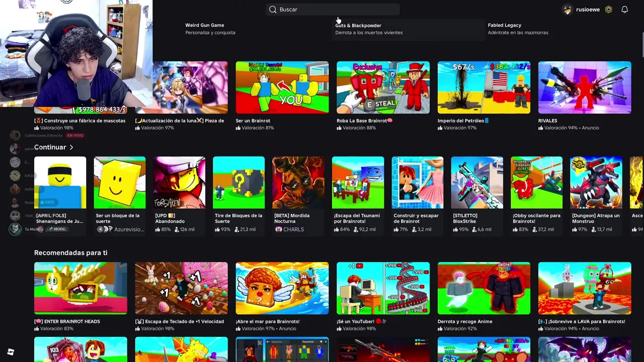Open Dungeon Atrapa un Monstruo card
Viewport: 644px width, 362px height.
(x=596, y=196)
